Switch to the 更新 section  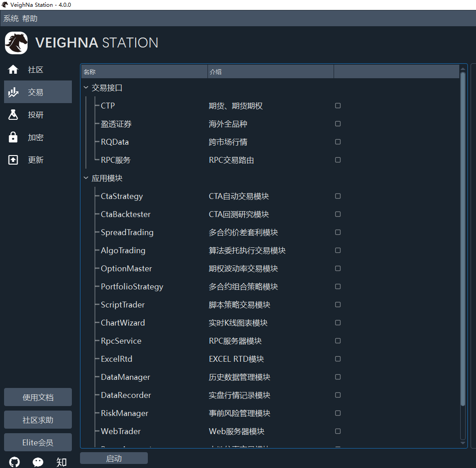coord(38,160)
